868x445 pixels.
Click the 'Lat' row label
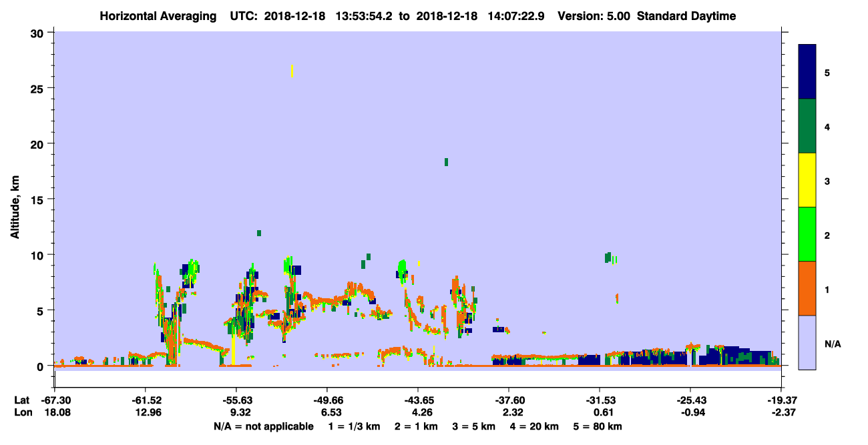click(x=22, y=400)
